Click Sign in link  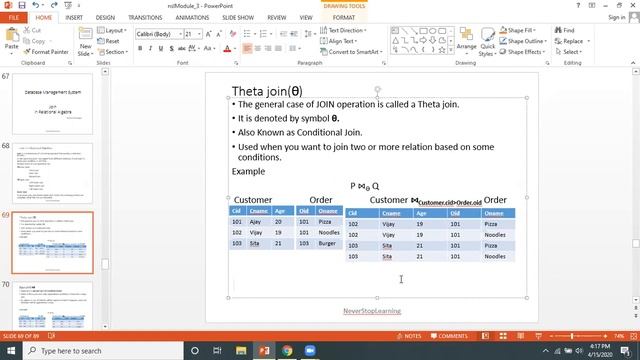616,18
